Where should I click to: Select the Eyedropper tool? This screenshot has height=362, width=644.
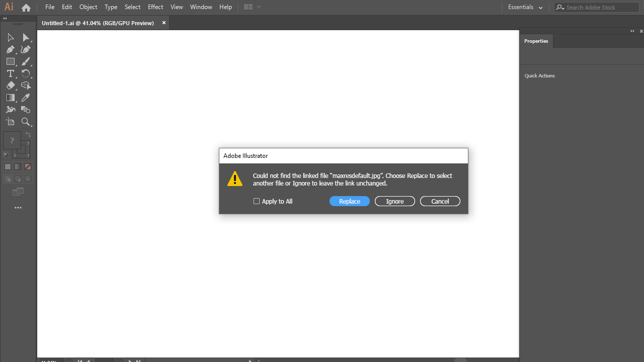(26, 98)
